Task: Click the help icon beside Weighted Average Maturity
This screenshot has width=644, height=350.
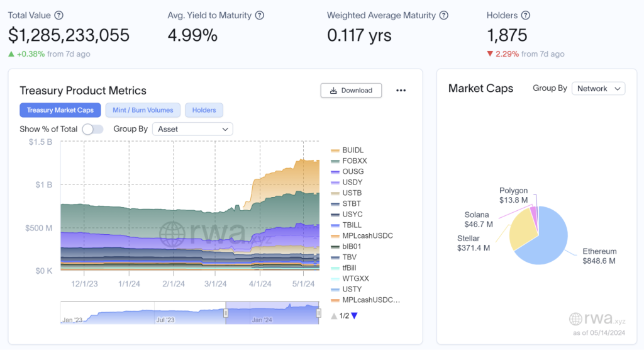Action: pos(444,15)
